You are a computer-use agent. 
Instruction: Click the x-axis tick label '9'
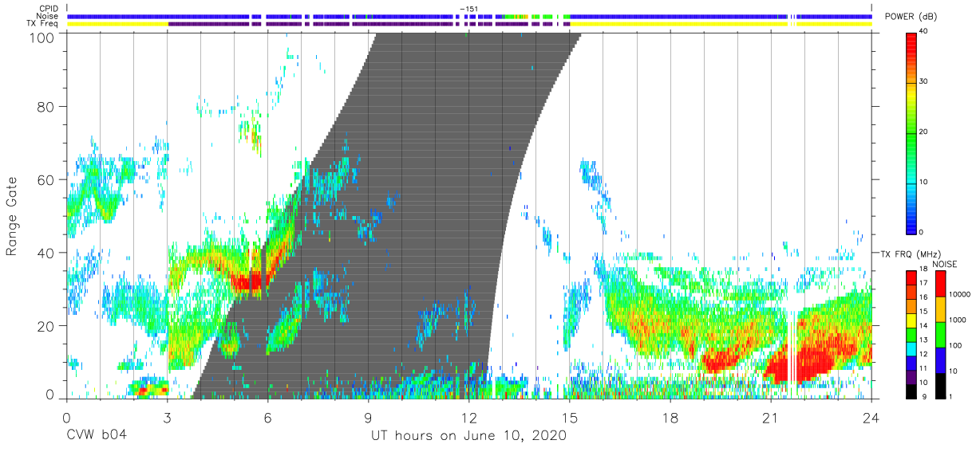pyautogui.click(x=368, y=417)
